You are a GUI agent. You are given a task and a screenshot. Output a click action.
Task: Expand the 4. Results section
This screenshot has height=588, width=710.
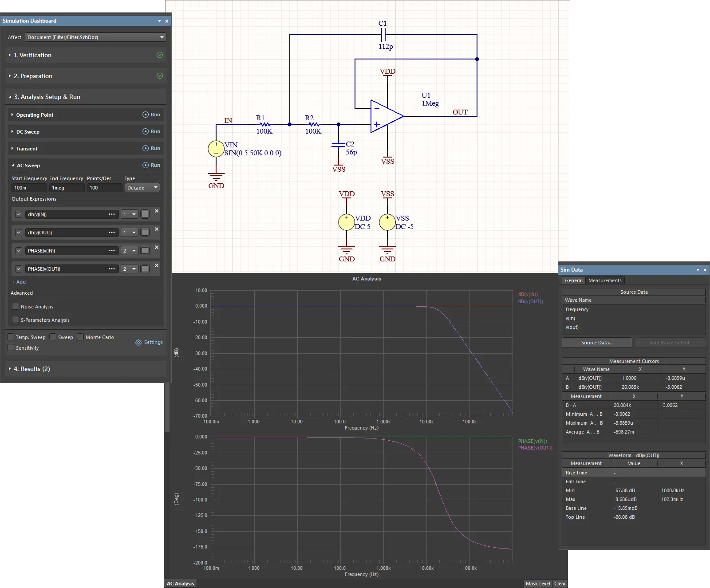point(31,369)
